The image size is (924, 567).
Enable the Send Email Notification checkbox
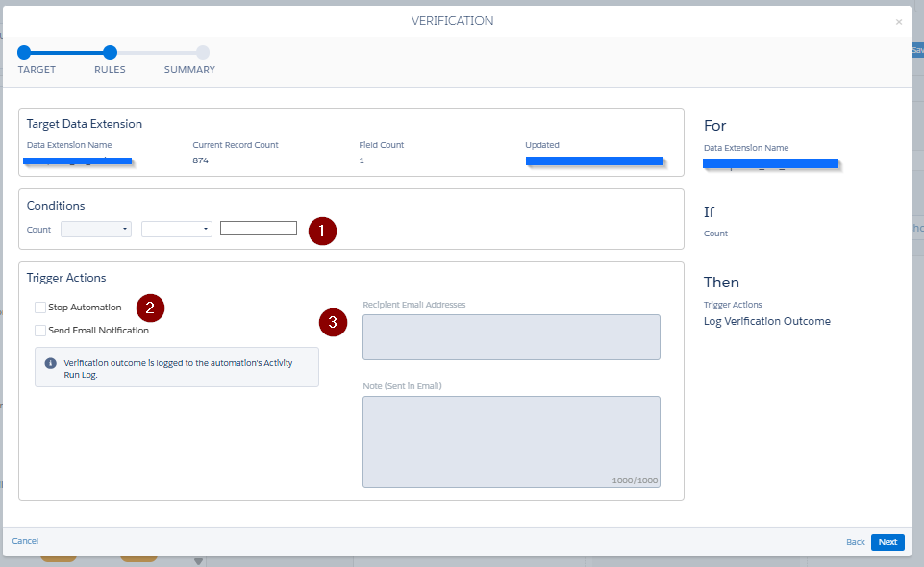tap(40, 331)
